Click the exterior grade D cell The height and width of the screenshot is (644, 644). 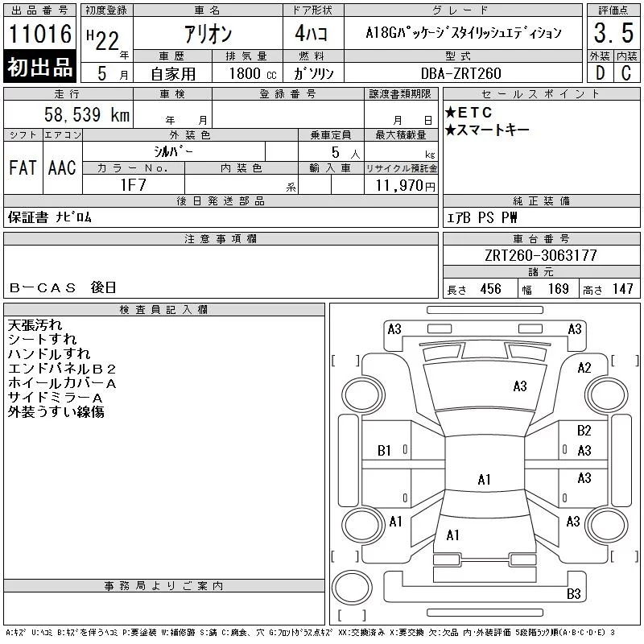[x=600, y=72]
